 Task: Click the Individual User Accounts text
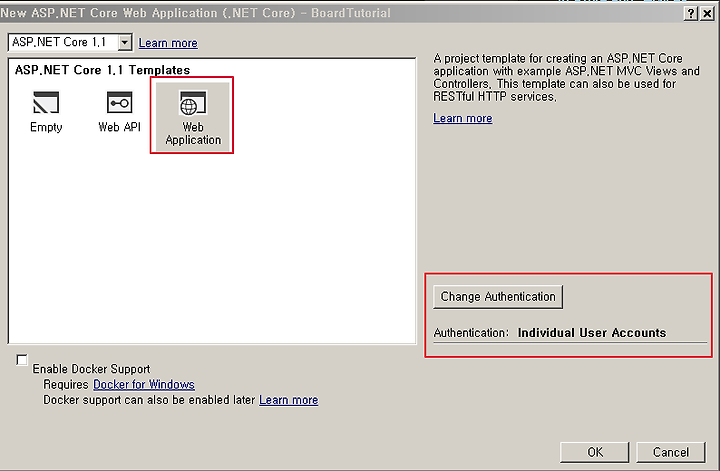pos(591,333)
